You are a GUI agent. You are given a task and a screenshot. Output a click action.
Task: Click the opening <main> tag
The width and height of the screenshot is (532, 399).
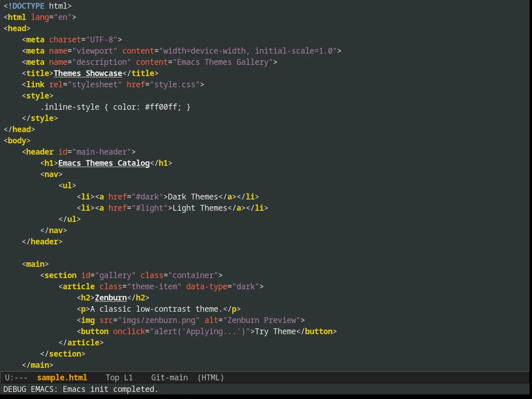35,264
